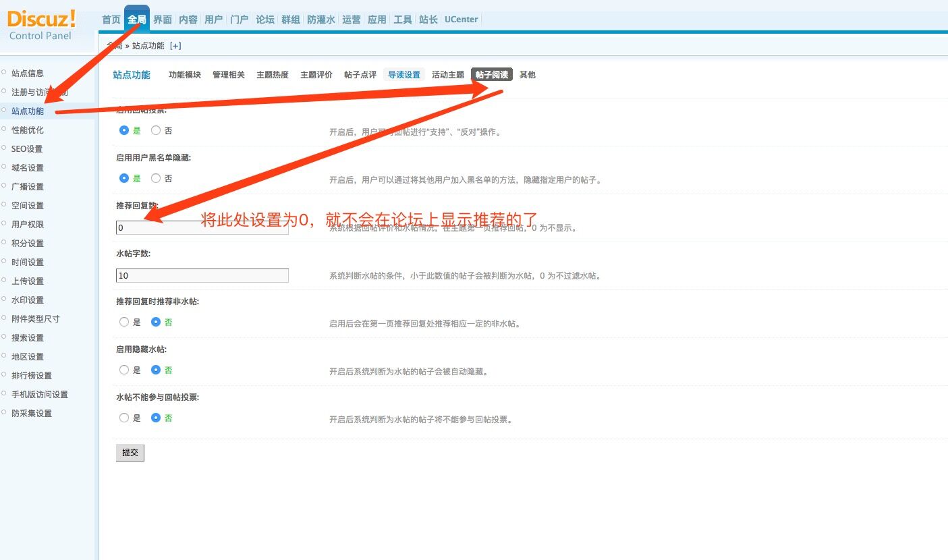Switch to the 帖子阅读 tab

492,75
